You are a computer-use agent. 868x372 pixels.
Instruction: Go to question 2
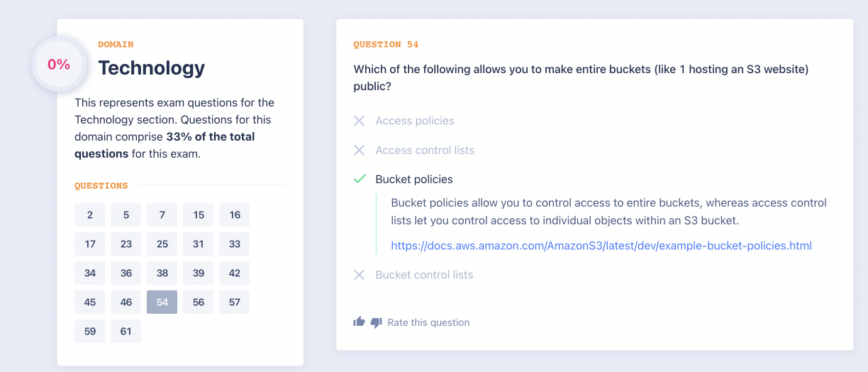[x=90, y=215]
